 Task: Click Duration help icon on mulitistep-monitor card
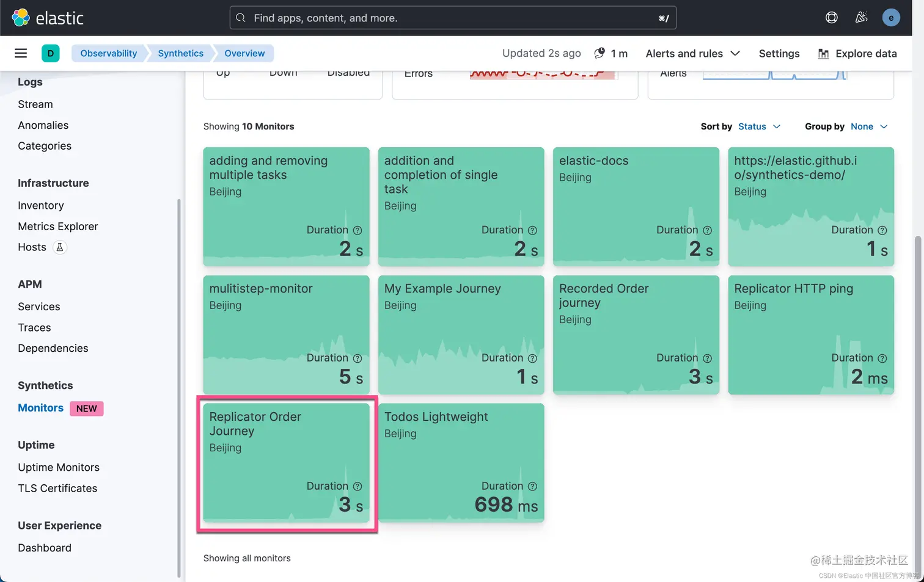click(x=358, y=358)
